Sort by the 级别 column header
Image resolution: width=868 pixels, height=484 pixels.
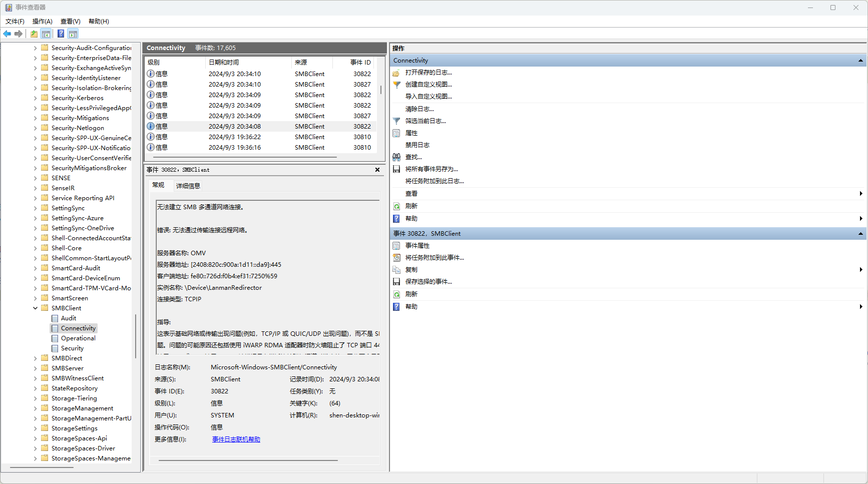point(175,63)
